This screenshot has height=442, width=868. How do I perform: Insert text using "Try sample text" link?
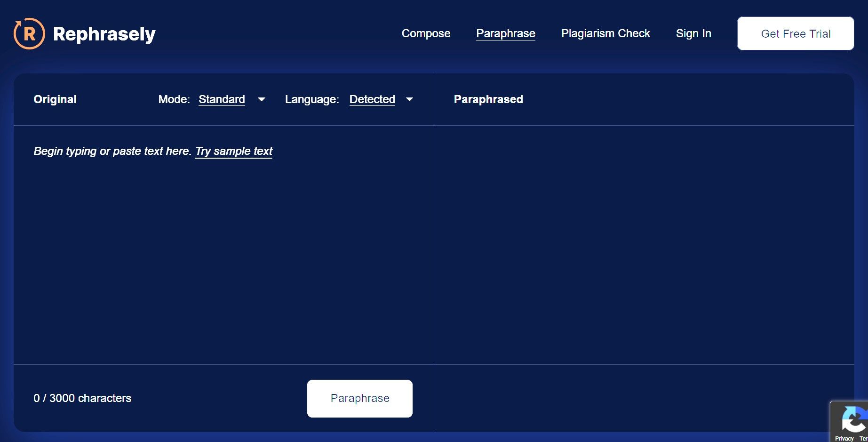tap(233, 151)
